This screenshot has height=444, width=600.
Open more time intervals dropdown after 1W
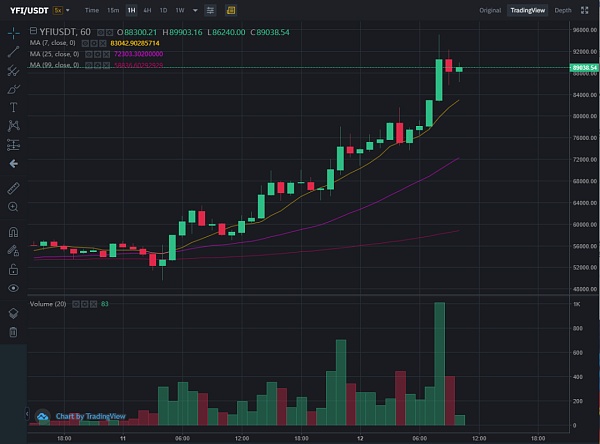(x=193, y=10)
